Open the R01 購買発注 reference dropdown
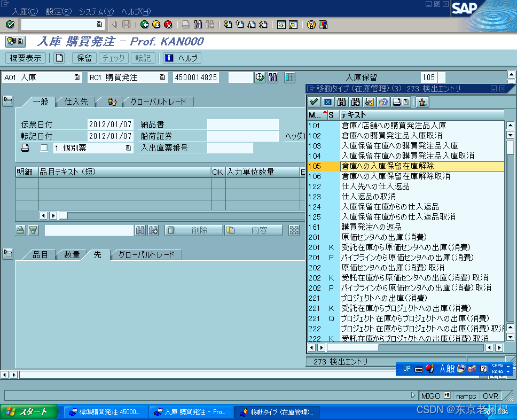 [162, 77]
